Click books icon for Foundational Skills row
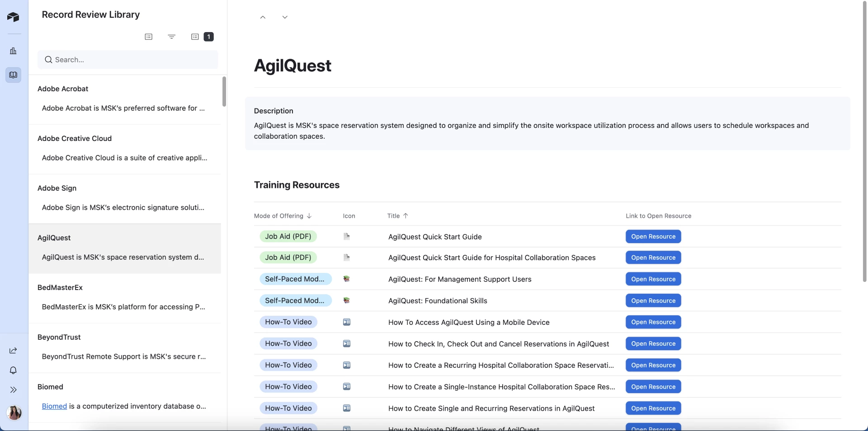This screenshot has width=868, height=431. 347,300
